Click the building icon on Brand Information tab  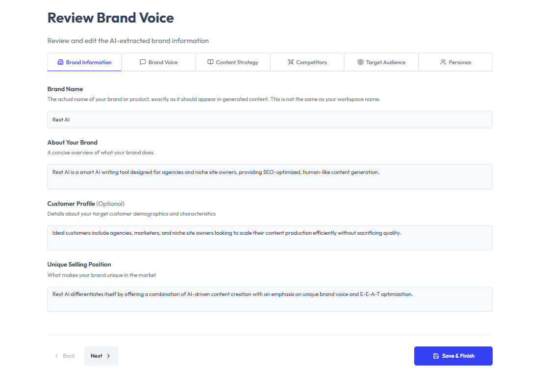[x=60, y=62]
